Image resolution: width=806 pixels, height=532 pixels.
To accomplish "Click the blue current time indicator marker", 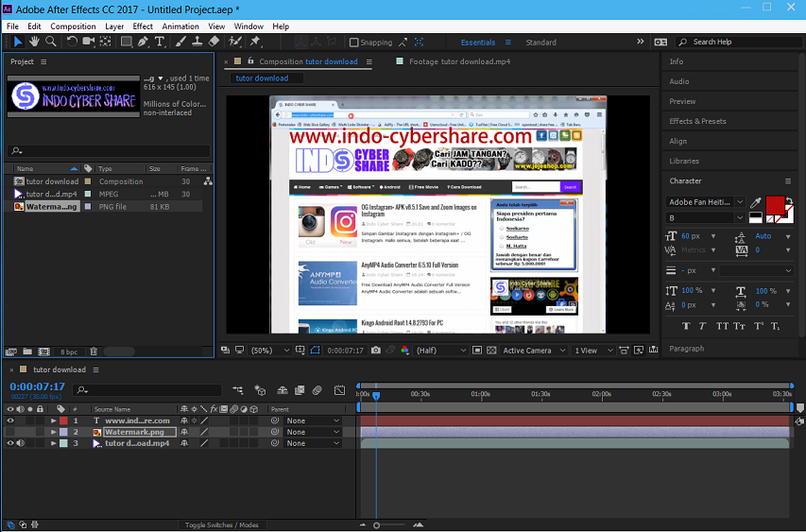I will [x=376, y=395].
